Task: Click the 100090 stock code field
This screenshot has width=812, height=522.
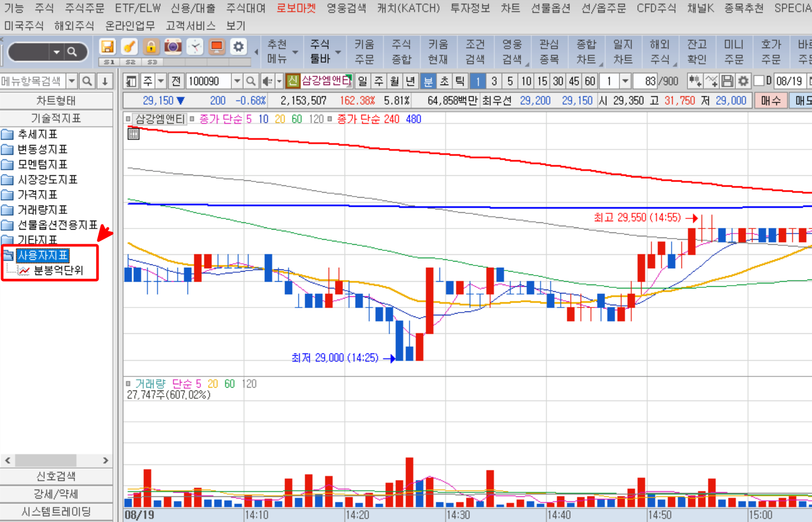Action: 208,81
